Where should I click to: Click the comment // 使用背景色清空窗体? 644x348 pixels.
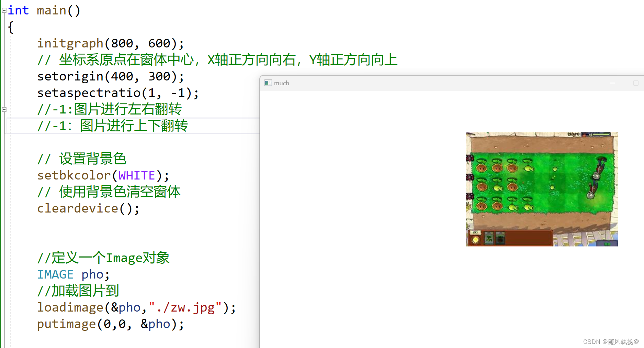[x=109, y=192]
